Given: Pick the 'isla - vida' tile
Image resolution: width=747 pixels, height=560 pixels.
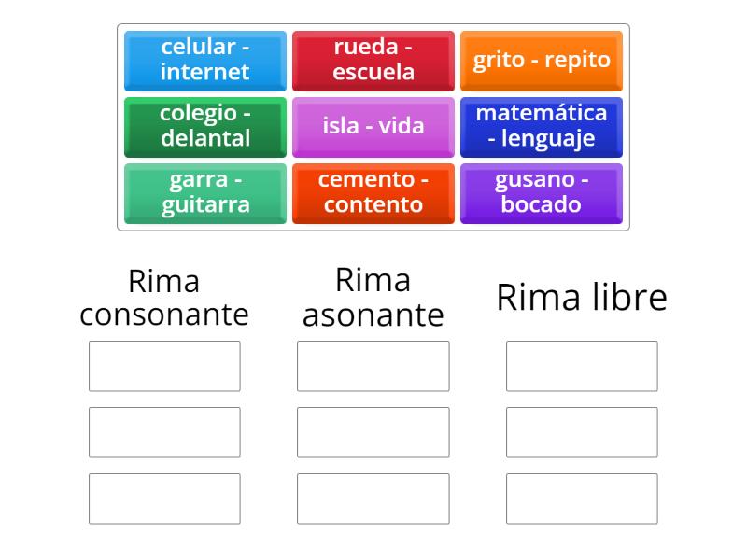Looking at the screenshot, I should (373, 128).
